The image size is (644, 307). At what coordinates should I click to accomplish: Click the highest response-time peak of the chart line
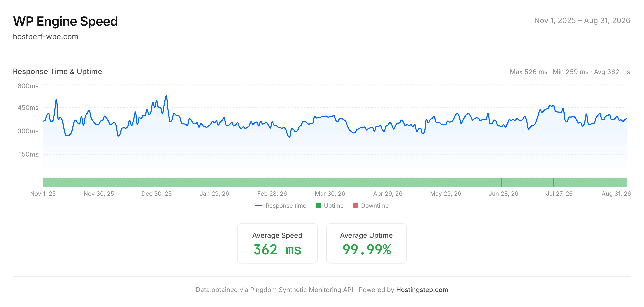pyautogui.click(x=166, y=96)
